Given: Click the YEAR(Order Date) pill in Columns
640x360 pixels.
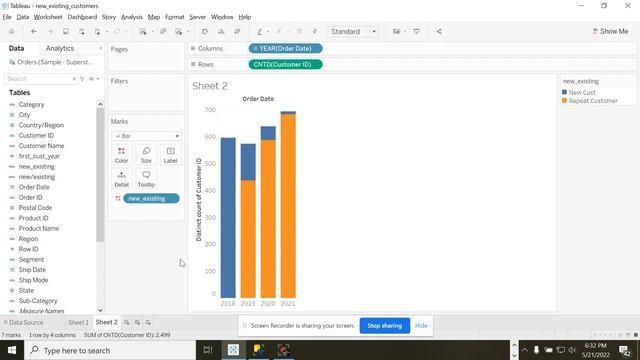Looking at the screenshot, I should coord(285,49).
